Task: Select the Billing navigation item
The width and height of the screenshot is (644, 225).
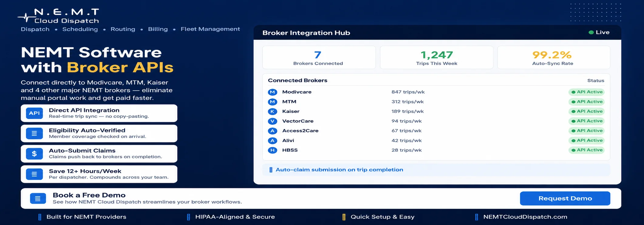Action: point(158,29)
